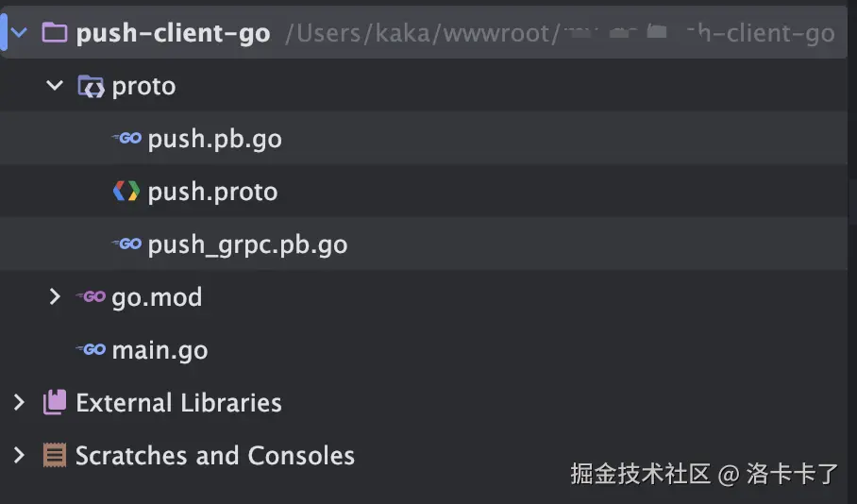Click the Scratches and Consoles icon
Screen dimensions: 857x504
click(x=55, y=456)
